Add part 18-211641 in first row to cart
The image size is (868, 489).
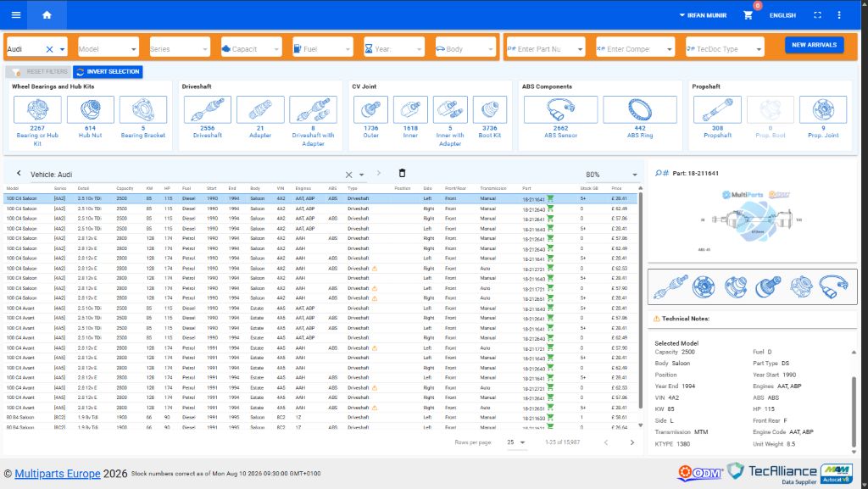point(550,198)
